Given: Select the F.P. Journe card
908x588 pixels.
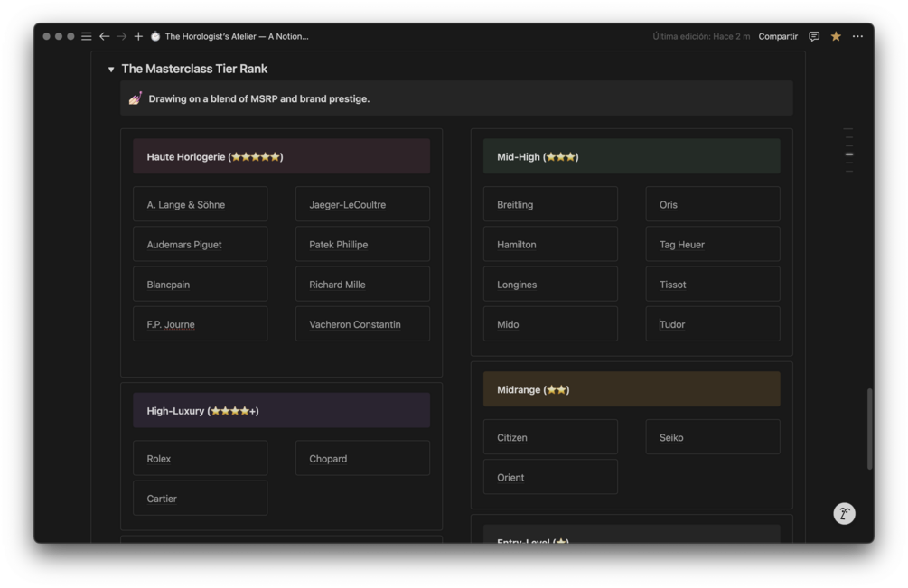Looking at the screenshot, I should 201,324.
